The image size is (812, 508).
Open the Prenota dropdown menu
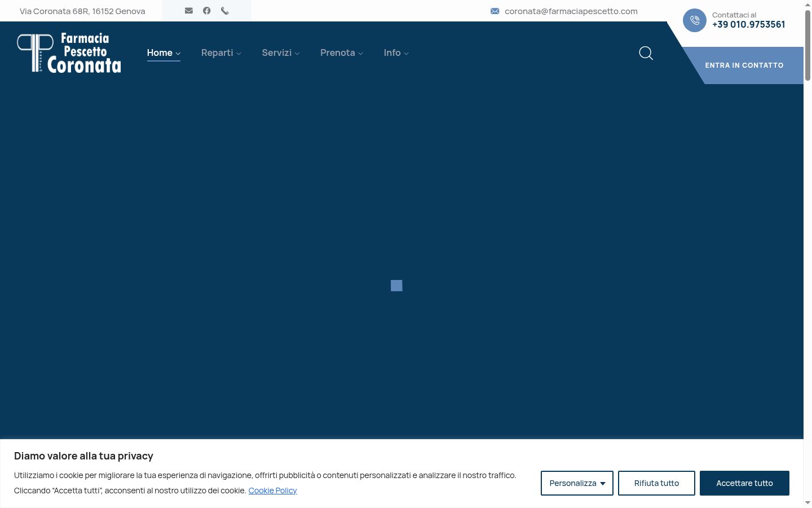point(342,52)
